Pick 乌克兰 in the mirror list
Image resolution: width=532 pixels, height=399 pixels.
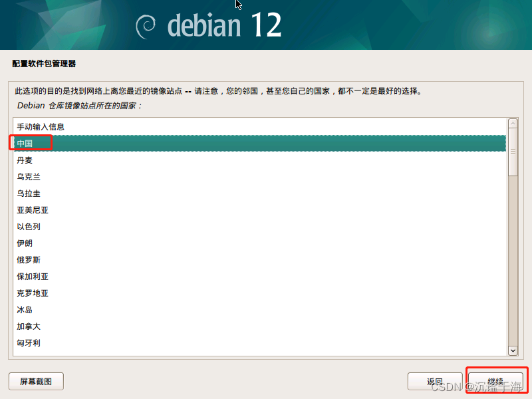pyautogui.click(x=259, y=177)
